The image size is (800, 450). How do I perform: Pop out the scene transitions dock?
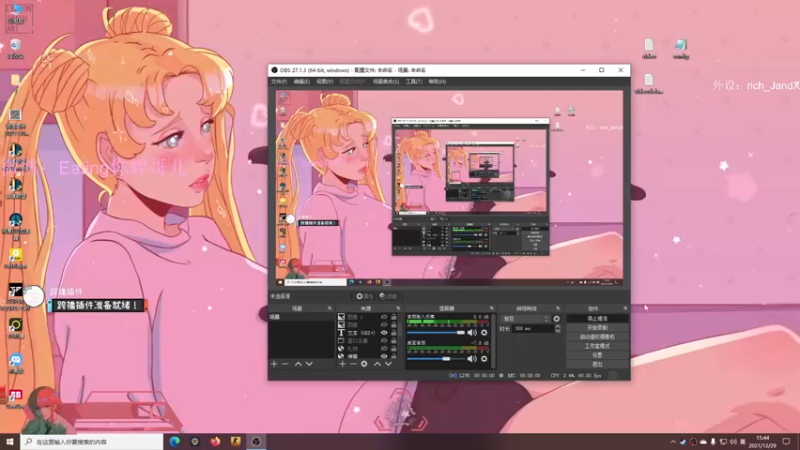coord(558,308)
